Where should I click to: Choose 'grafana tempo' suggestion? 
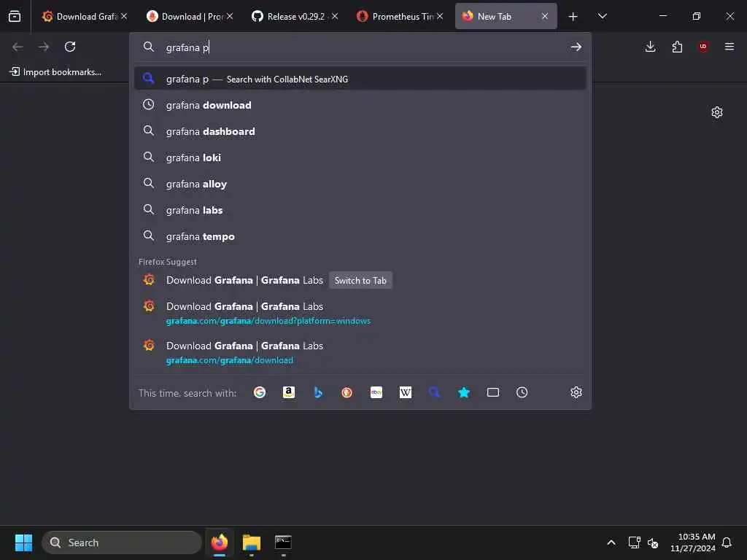coord(360,236)
